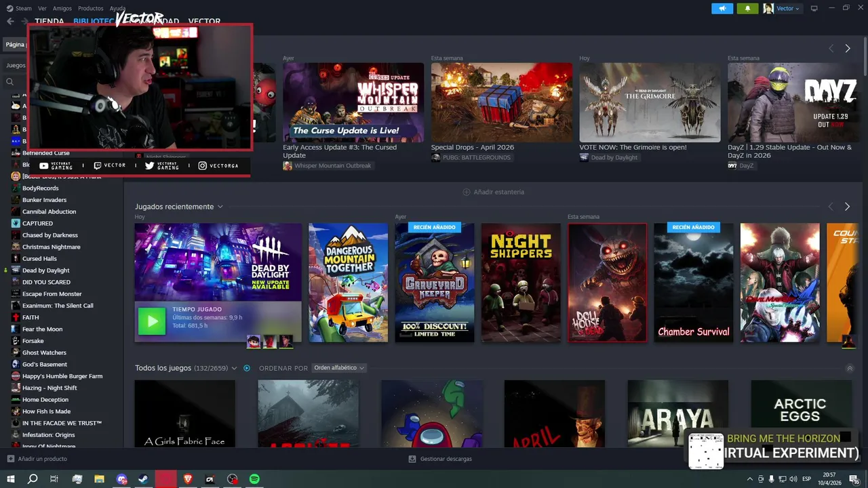
Task: Select Befriended Curse in sidebar
Action: click(x=46, y=153)
